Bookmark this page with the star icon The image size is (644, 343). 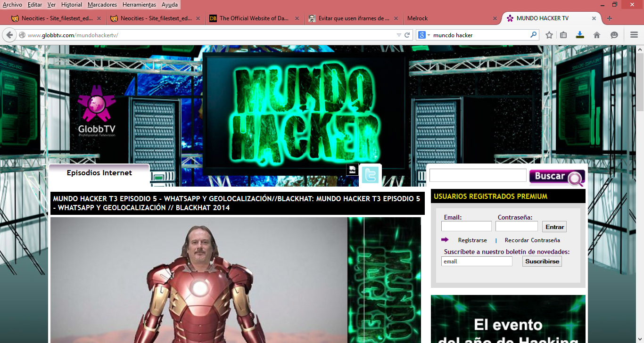click(x=549, y=35)
